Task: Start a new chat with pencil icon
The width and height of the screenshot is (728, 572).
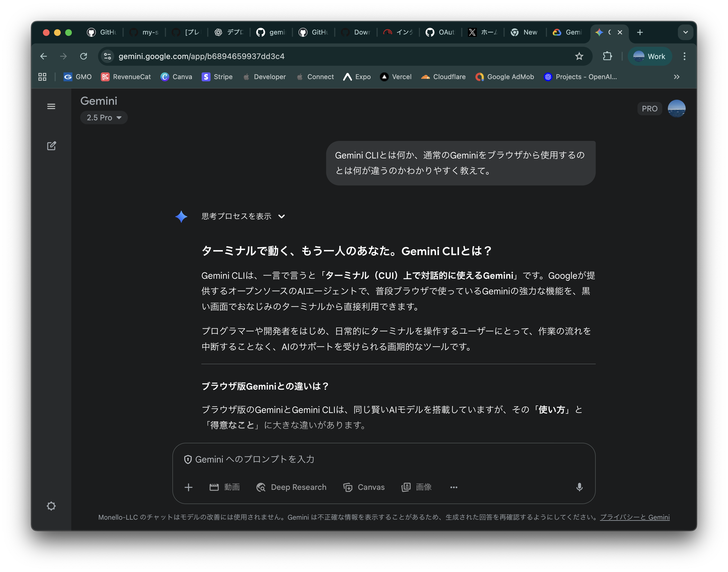Action: [51, 146]
